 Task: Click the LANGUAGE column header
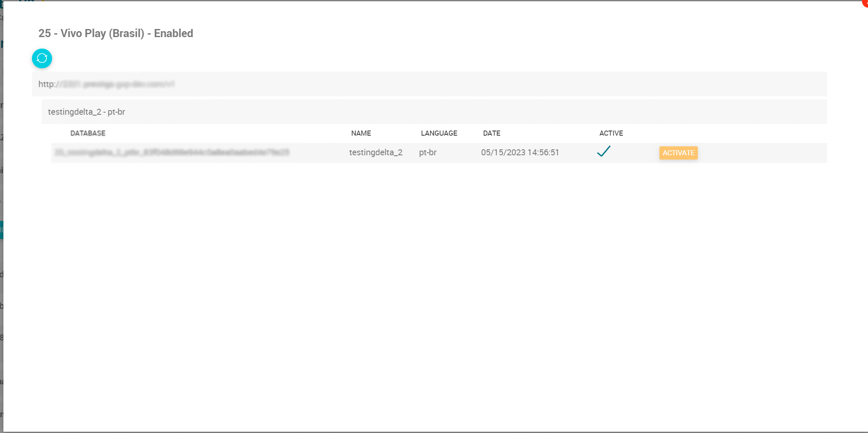point(439,133)
